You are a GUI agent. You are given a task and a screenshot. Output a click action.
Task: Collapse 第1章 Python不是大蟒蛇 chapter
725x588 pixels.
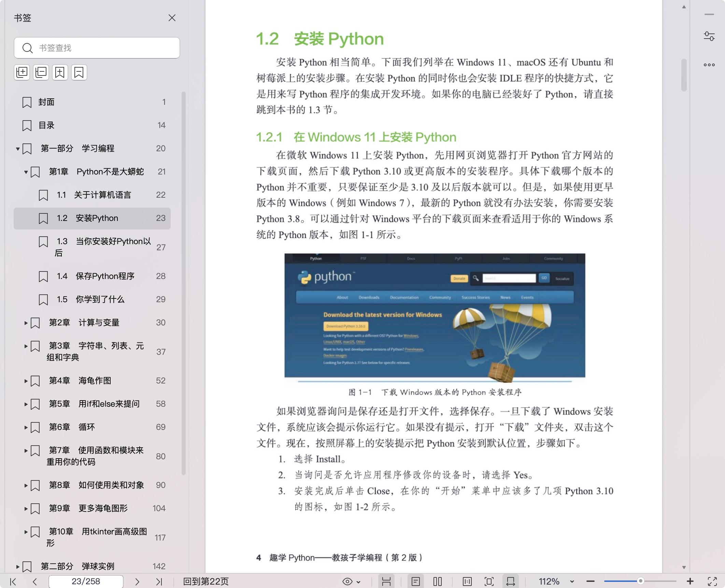[26, 172]
